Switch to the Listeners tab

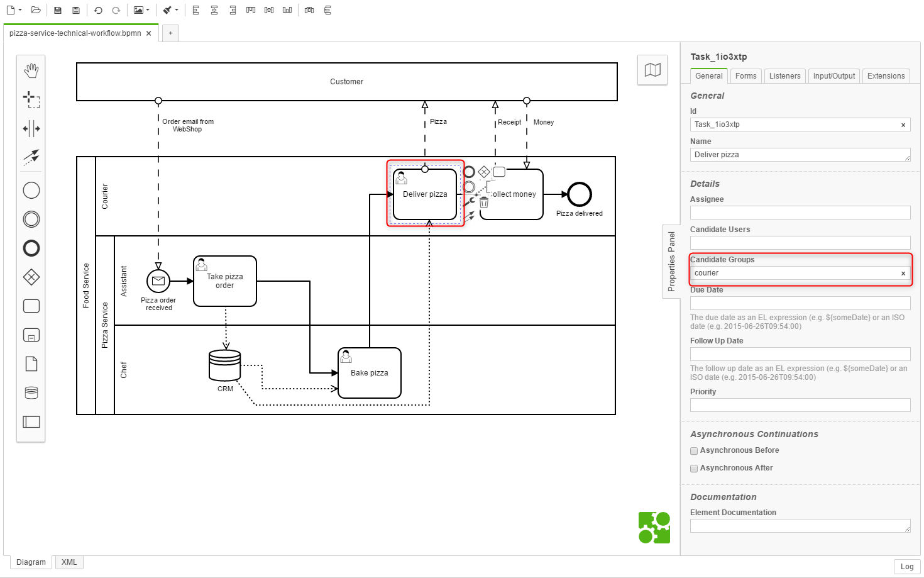pos(784,76)
